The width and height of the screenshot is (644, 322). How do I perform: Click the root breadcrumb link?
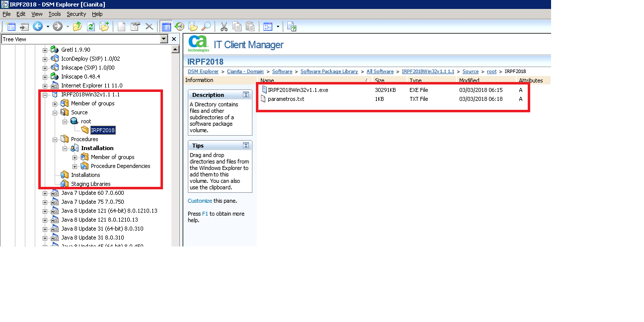[491, 72]
